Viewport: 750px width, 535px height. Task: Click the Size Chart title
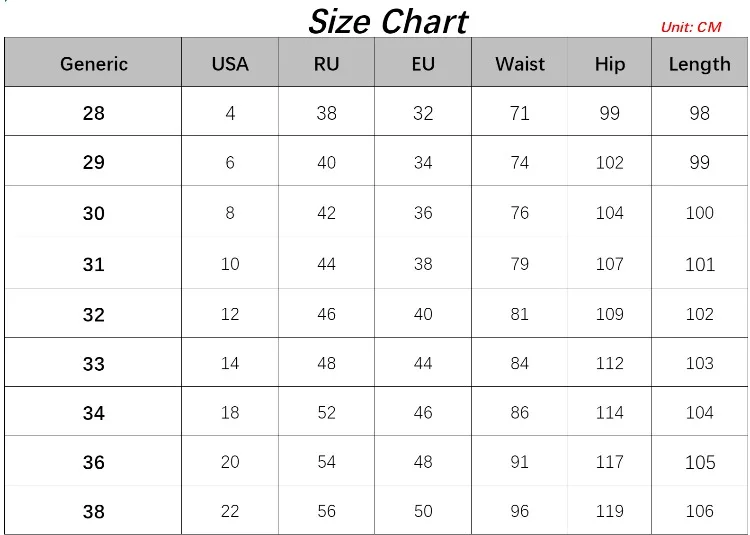[x=388, y=22]
